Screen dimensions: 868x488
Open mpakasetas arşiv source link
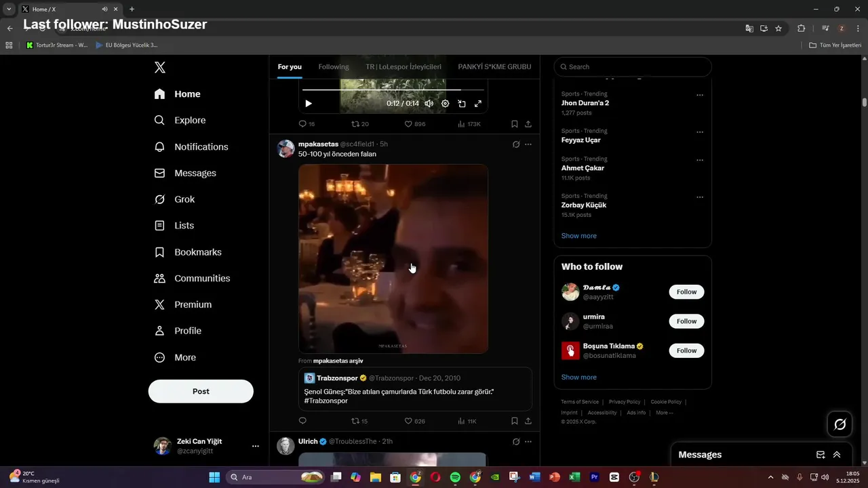point(338,361)
